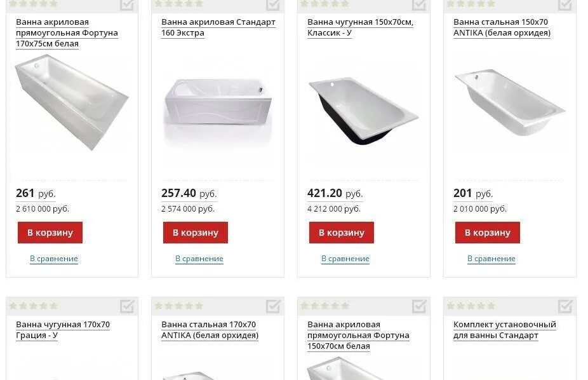Tick the checkmark icon on the Грация - У card
The image size is (588, 380).
(127, 306)
